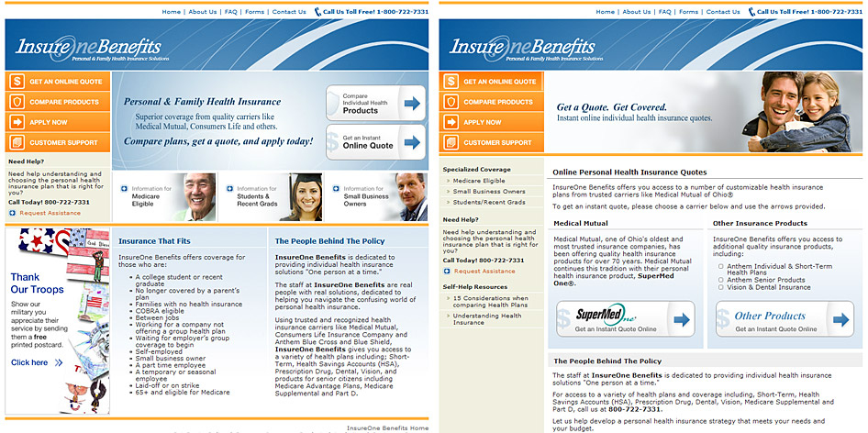Expand Students/Recent Grads under Specialized Coverage
The height and width of the screenshot is (433, 868).
coord(448,202)
